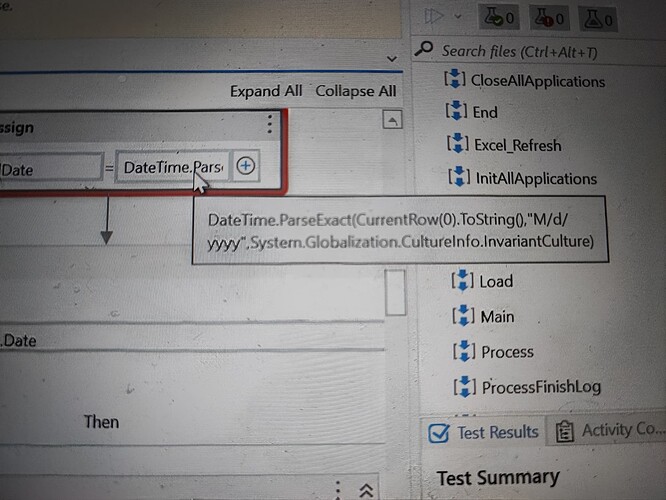
Task: Click the designer scroll-up arrow button
Action: pos(392,120)
